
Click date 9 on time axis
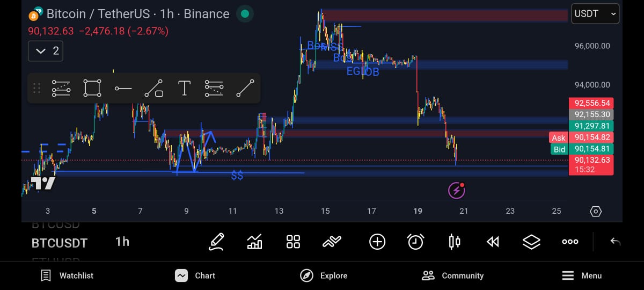tap(186, 211)
